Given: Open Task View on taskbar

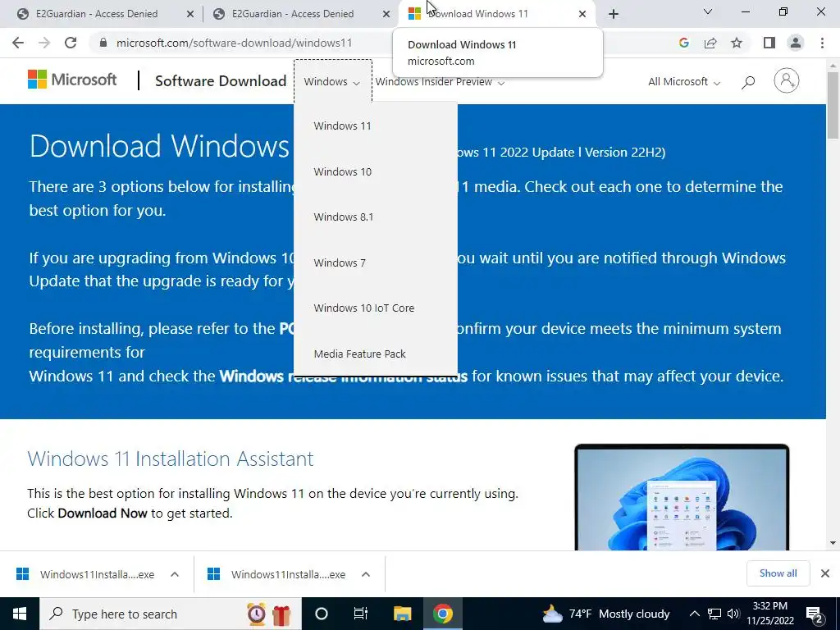Looking at the screenshot, I should point(361,614).
